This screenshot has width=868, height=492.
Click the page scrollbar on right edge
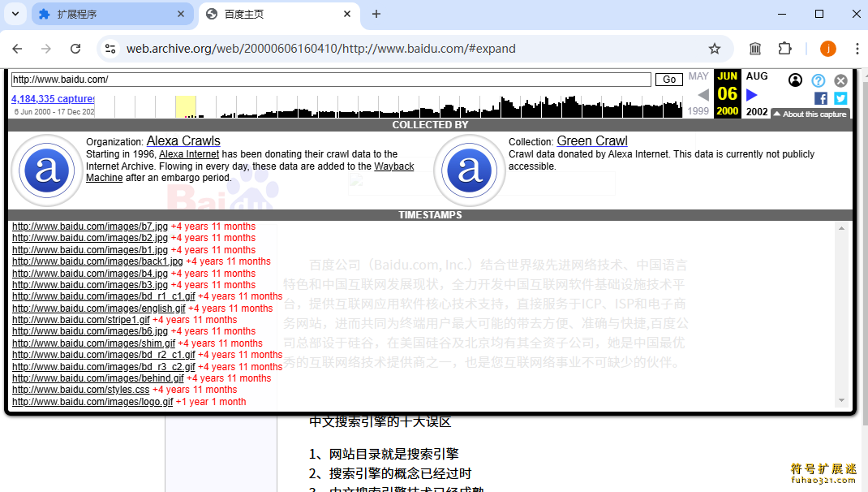tap(864, 254)
